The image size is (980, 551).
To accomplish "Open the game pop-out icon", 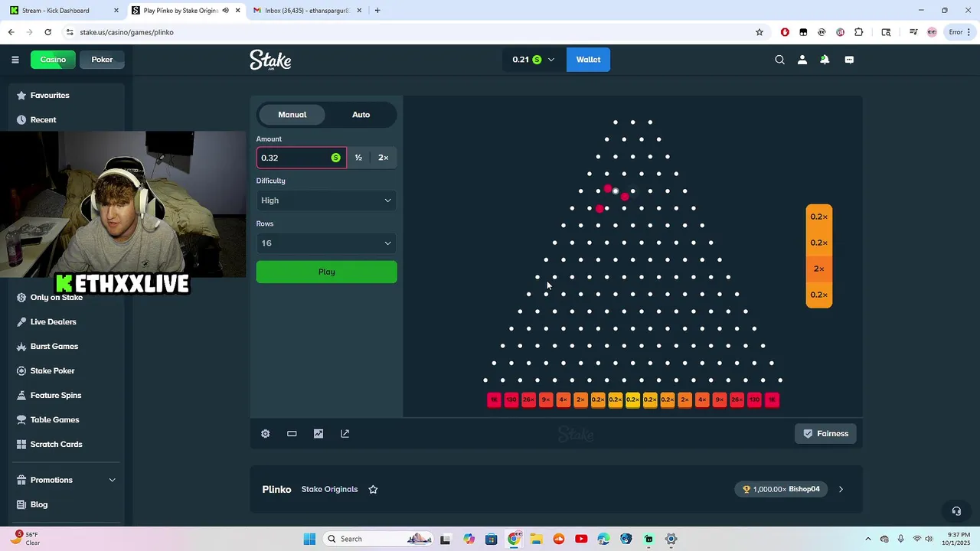I will pos(345,433).
